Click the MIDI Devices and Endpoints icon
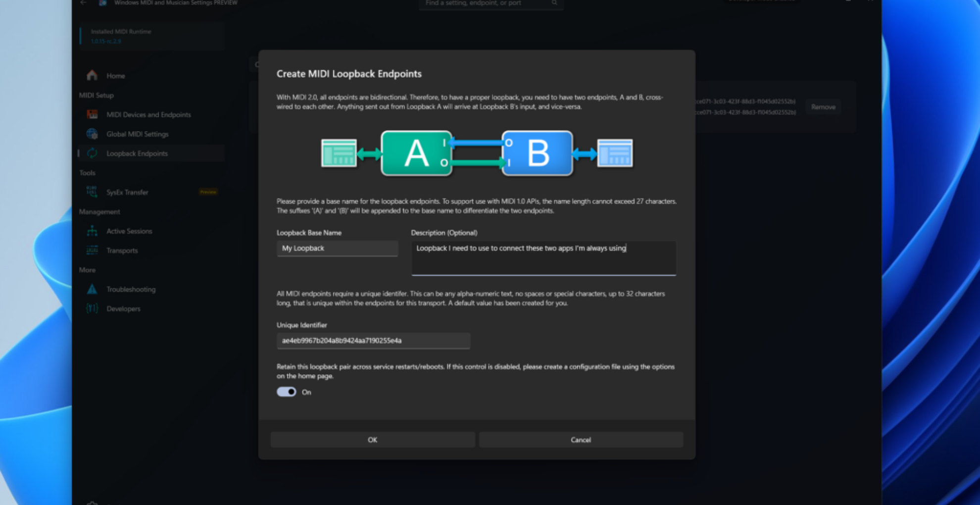 pyautogui.click(x=92, y=114)
